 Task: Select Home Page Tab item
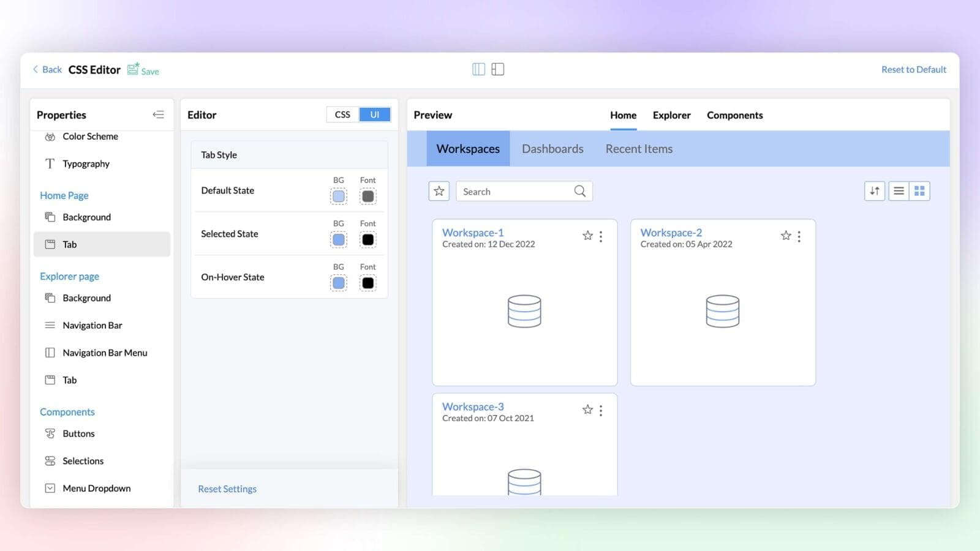[102, 244]
